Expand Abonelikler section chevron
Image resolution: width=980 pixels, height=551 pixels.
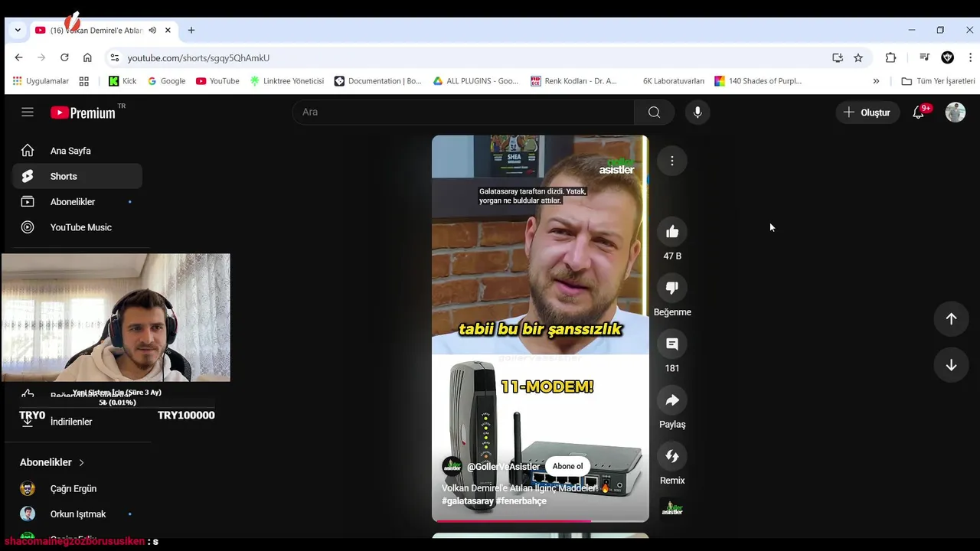tap(81, 462)
